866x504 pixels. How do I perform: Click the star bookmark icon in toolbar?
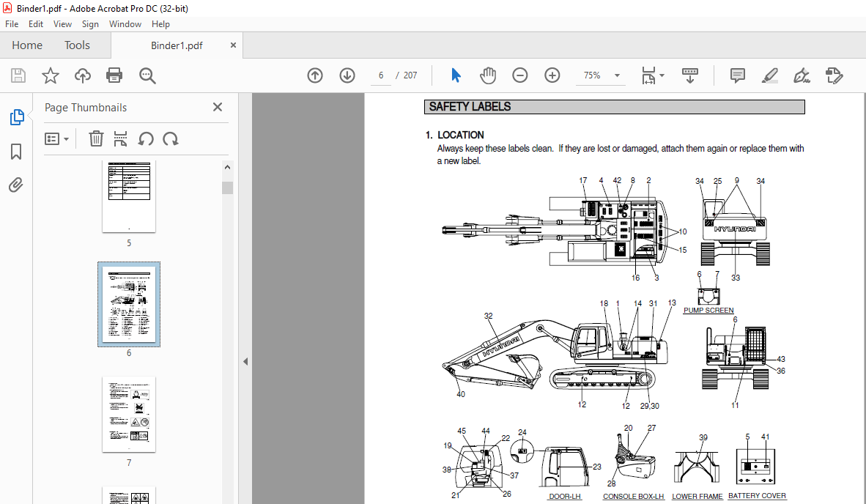pyautogui.click(x=51, y=75)
